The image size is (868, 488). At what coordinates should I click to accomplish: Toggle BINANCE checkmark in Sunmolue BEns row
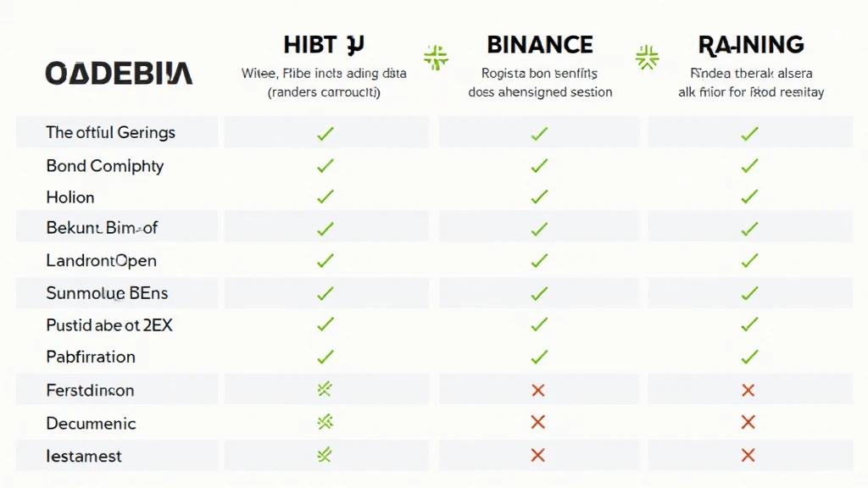point(538,293)
